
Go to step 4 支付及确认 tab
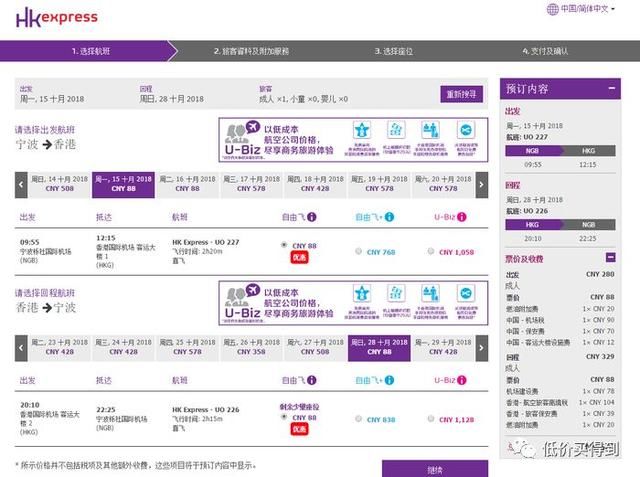coord(545,51)
